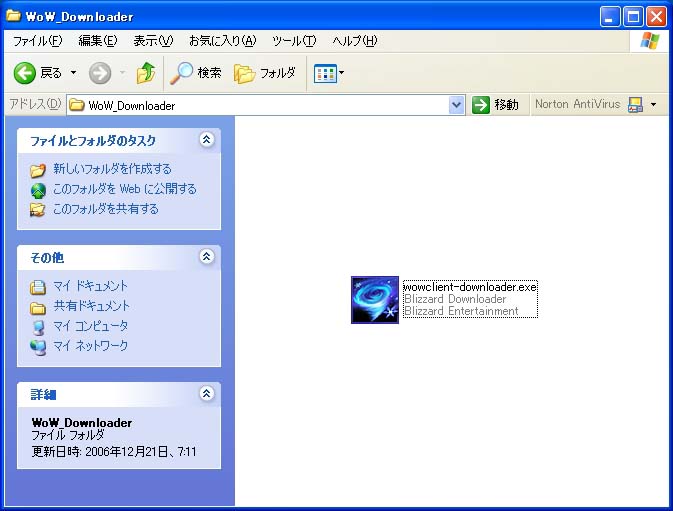Click the grey Forward arrow button
The image size is (673, 511).
tap(100, 73)
